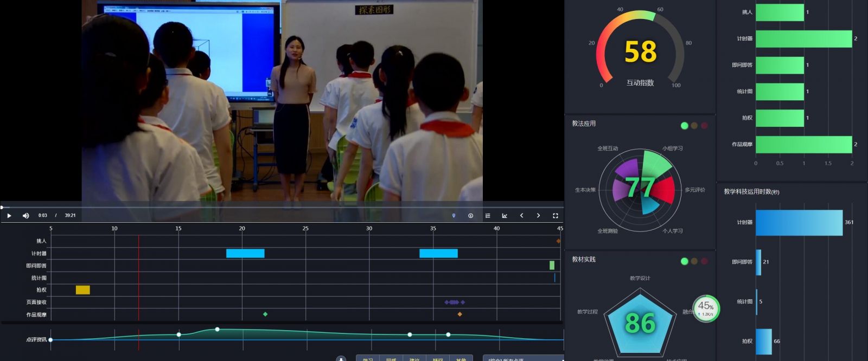The height and width of the screenshot is (361, 868).
Task: Click the yellow 抢权 block on timeline
Action: (x=82, y=290)
